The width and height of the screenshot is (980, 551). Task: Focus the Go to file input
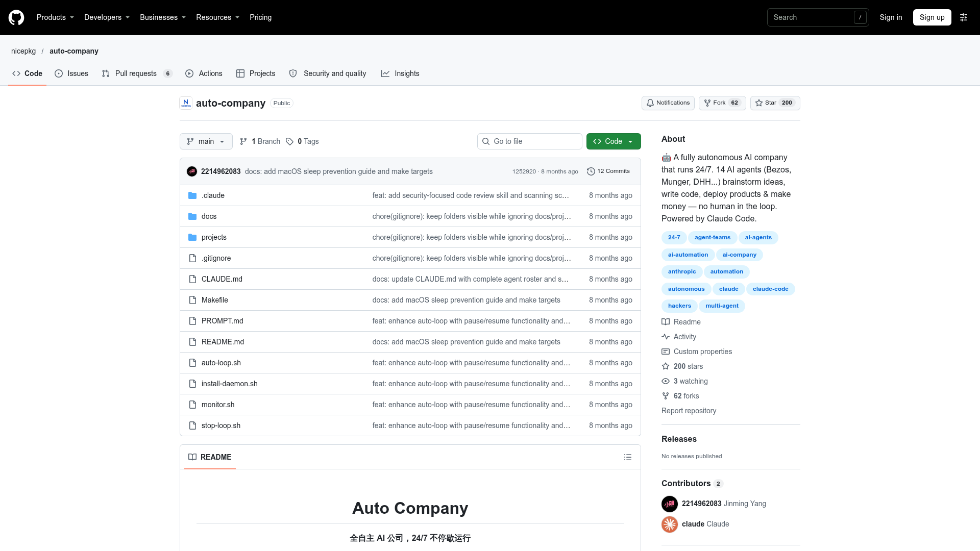[x=530, y=141]
